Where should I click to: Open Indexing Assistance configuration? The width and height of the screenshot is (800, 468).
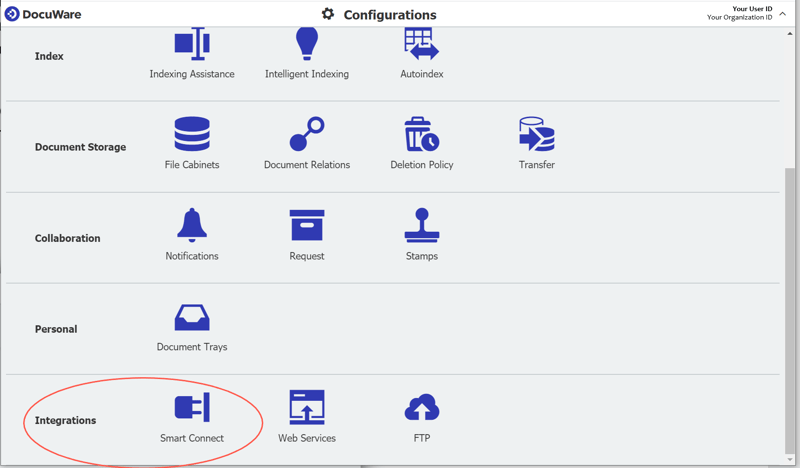tap(191, 45)
